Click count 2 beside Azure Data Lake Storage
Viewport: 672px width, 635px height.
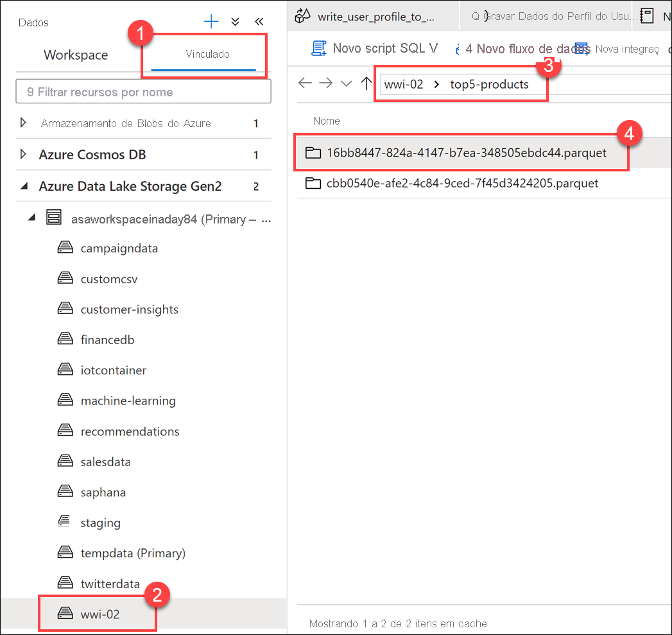point(256,186)
